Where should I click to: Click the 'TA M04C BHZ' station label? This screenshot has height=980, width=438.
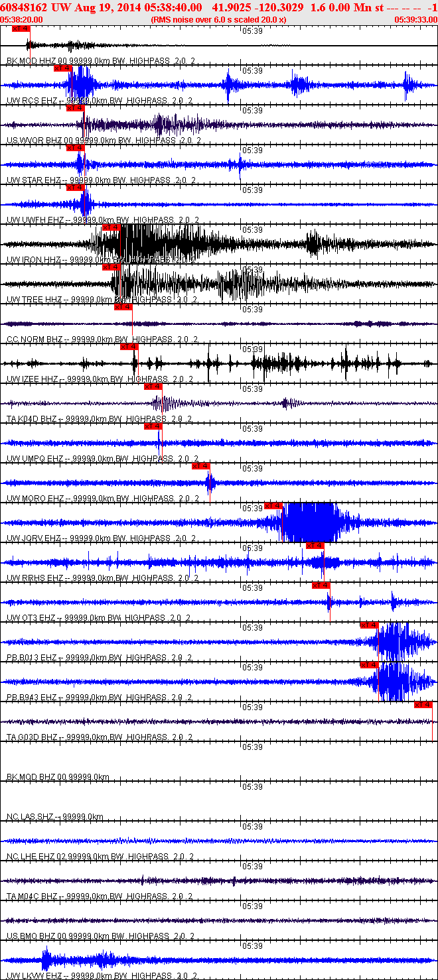(33, 896)
